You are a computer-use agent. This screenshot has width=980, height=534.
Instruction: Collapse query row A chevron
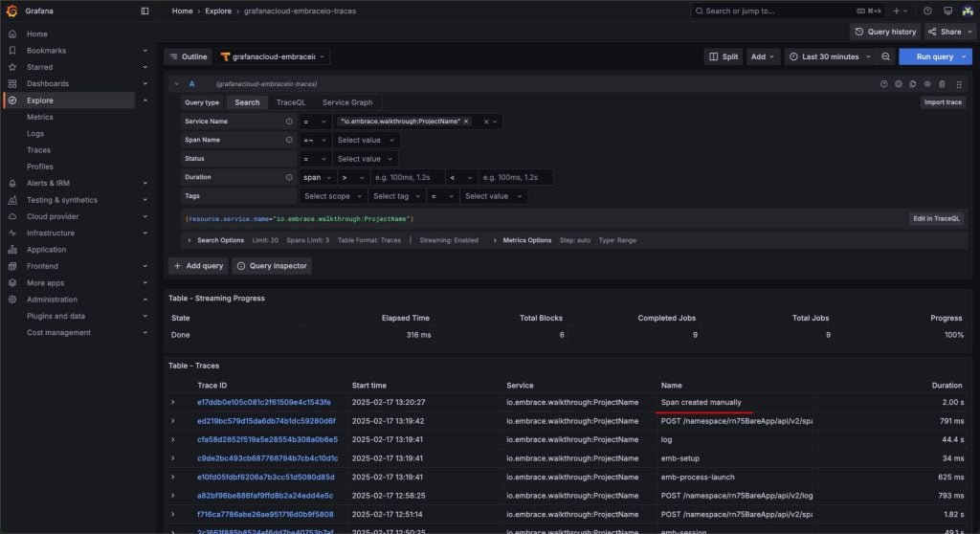(177, 84)
